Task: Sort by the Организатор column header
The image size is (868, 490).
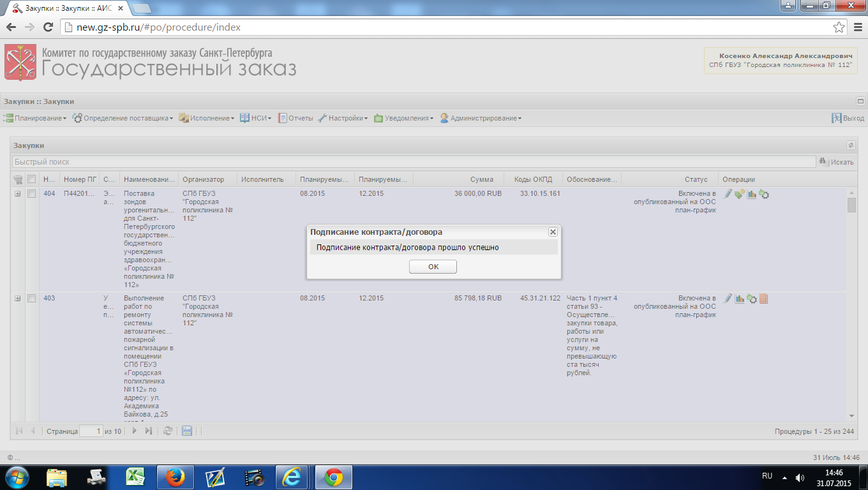Action: coord(207,179)
